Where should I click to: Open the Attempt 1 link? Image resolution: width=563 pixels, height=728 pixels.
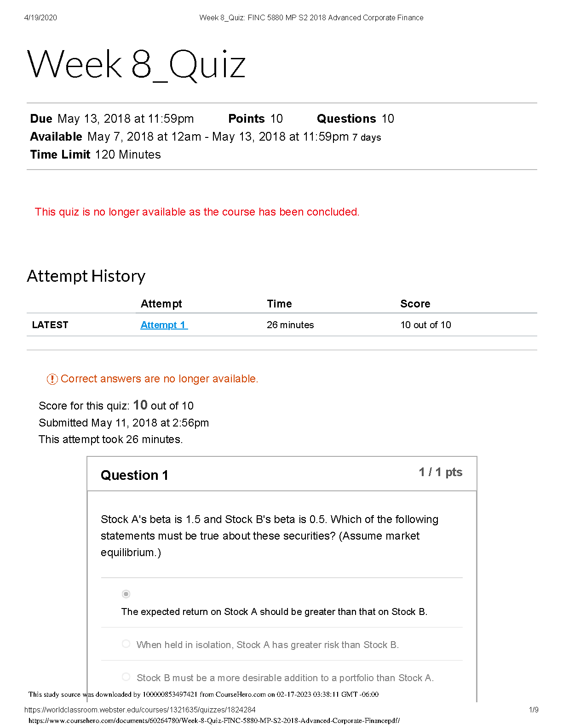164,325
